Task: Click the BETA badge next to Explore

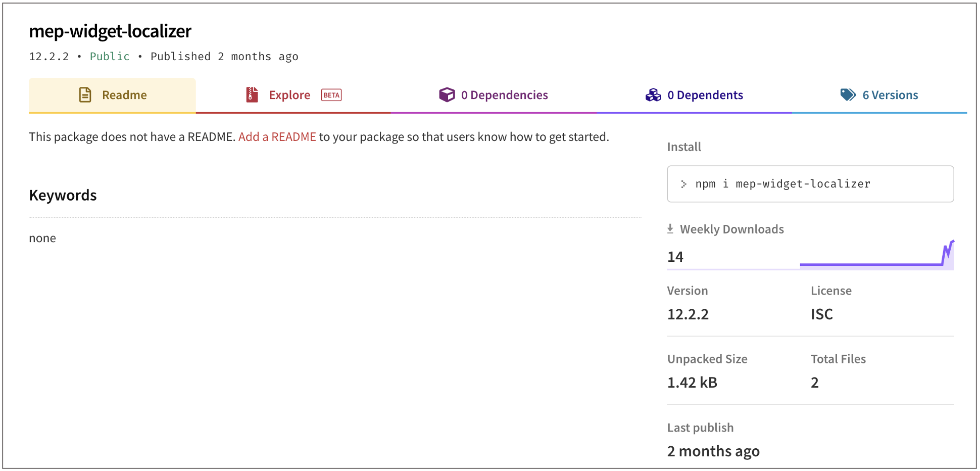Action: 331,95
